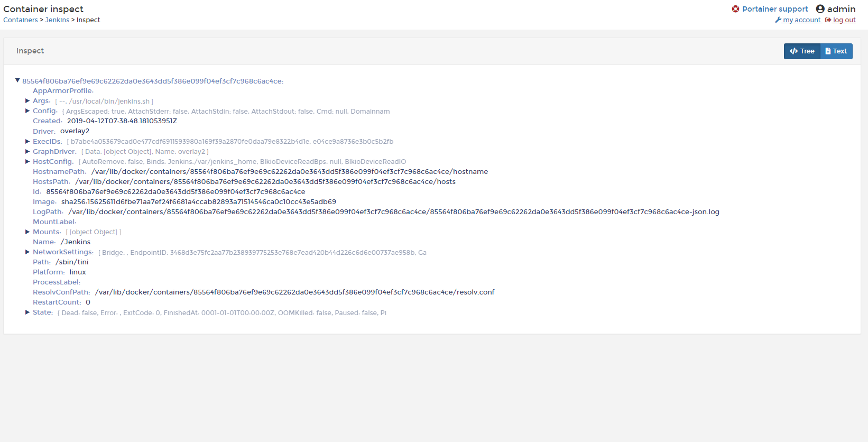Click the AppArmorProfile key label
Viewport: 868px width, 442px height.
pyautogui.click(x=63, y=91)
